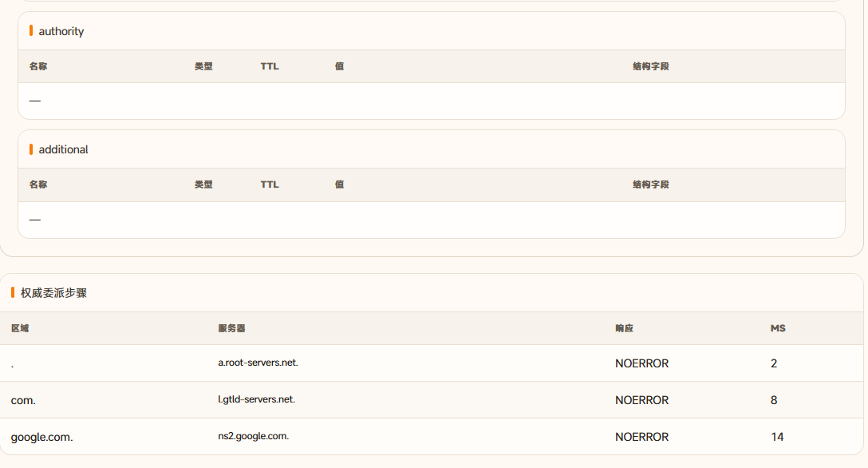Click the MS column header

coord(778,328)
